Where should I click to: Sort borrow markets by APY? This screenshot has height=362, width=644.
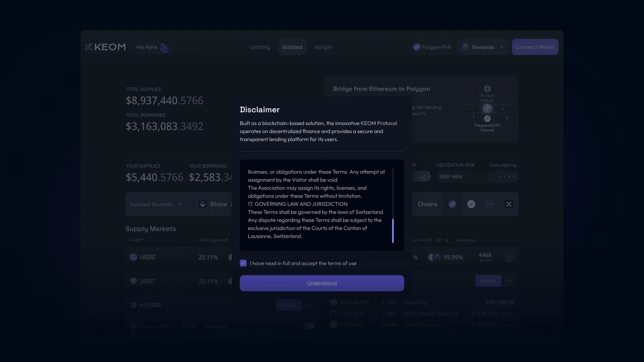(442, 240)
